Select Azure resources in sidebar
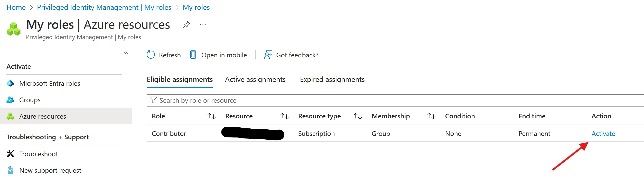The width and height of the screenshot is (644, 184). click(43, 116)
